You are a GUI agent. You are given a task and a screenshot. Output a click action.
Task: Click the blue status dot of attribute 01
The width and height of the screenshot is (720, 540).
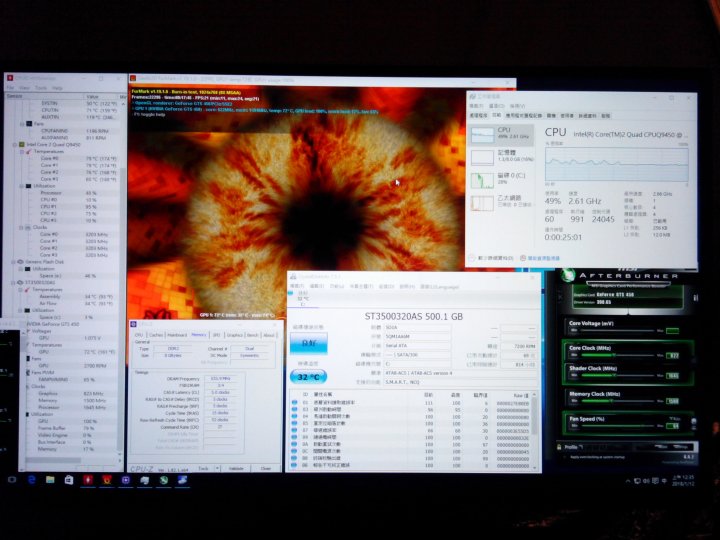(x=294, y=403)
